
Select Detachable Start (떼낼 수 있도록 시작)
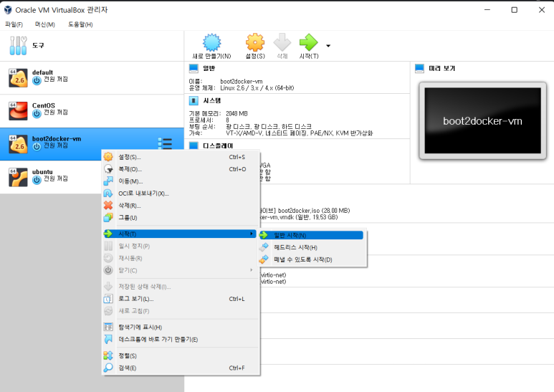point(312,259)
